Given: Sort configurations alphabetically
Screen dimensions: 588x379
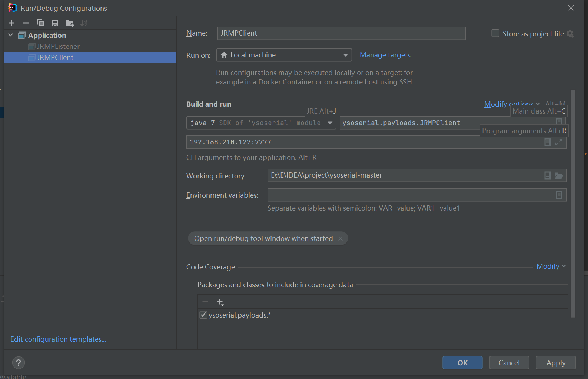Looking at the screenshot, I should [84, 23].
